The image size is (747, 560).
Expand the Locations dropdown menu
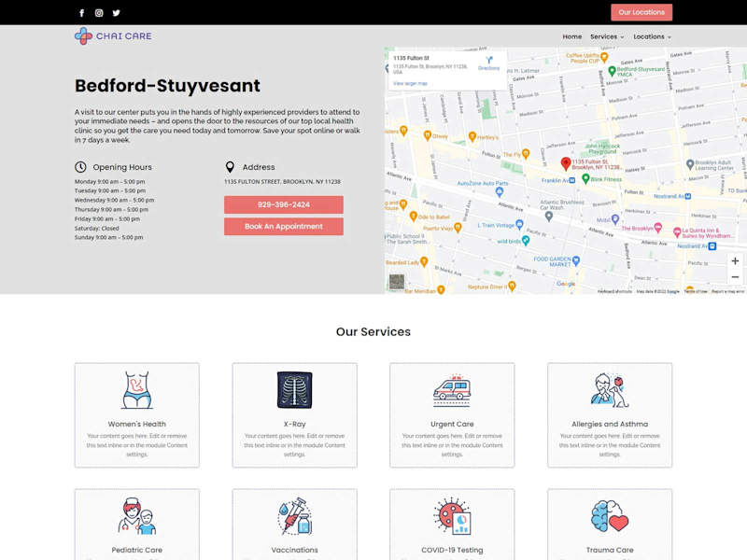(652, 36)
